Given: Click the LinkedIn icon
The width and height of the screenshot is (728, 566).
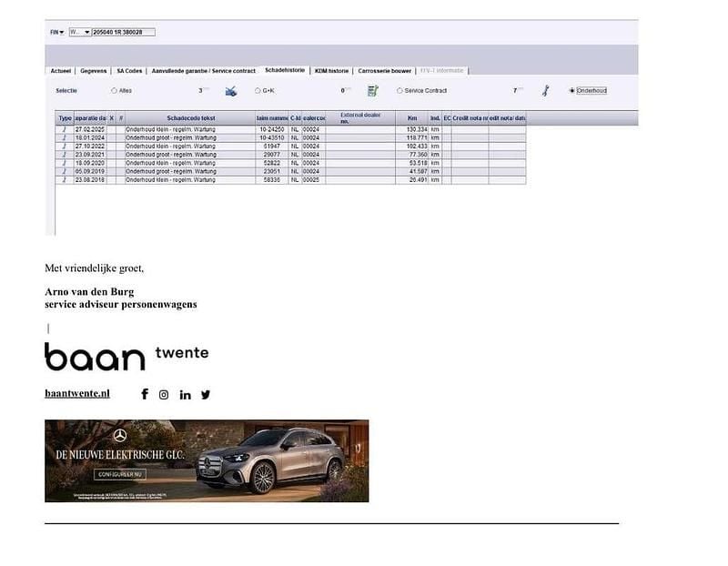Looking at the screenshot, I should (185, 394).
